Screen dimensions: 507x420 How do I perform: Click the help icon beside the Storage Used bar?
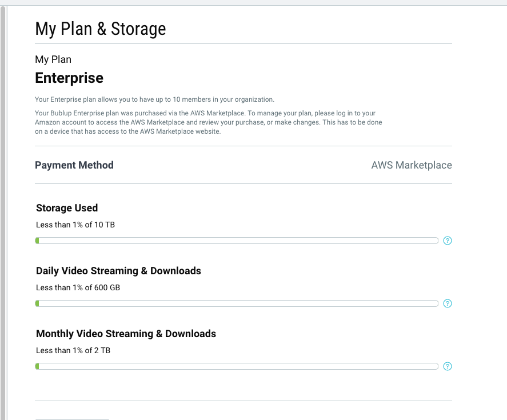[447, 241]
